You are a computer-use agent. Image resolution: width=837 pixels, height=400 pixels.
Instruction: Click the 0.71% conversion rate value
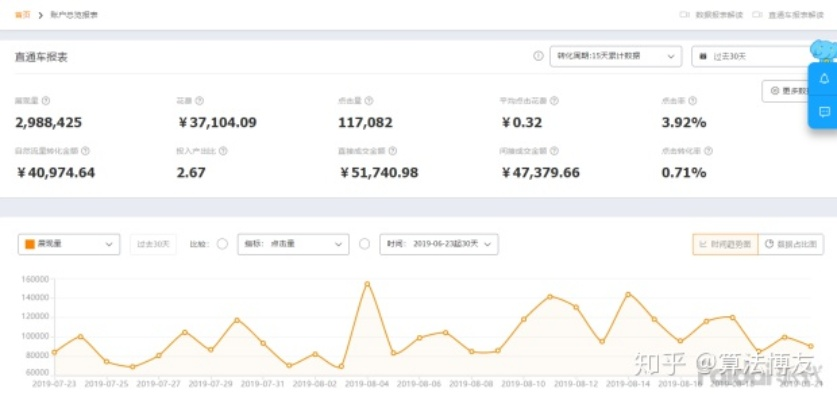coord(684,173)
